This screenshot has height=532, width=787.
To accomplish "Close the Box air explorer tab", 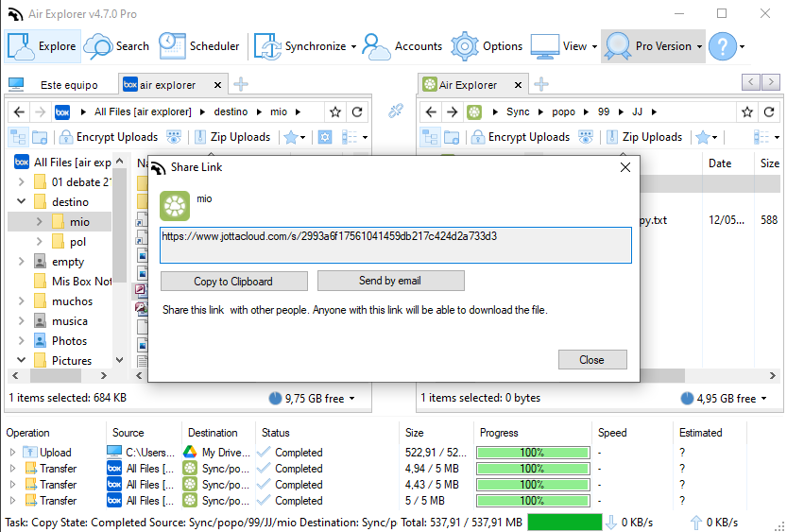I will pos(218,85).
